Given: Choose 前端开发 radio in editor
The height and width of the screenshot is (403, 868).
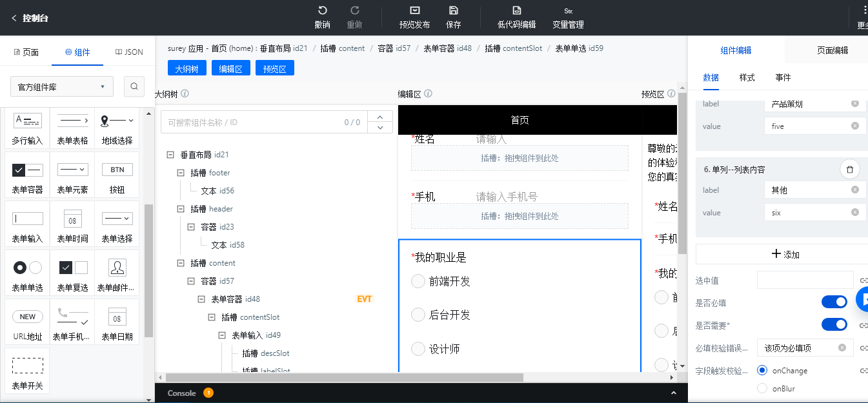Looking at the screenshot, I should tap(418, 281).
